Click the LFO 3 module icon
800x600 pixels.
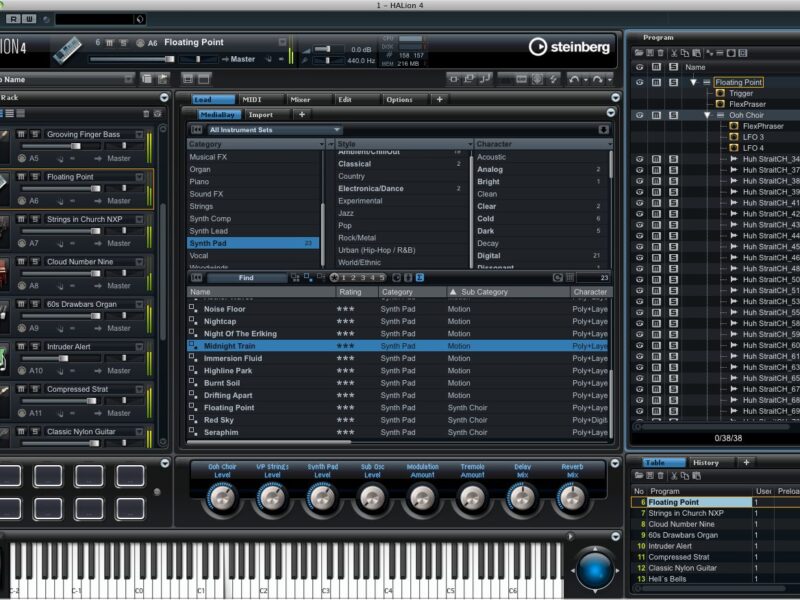[x=734, y=137]
